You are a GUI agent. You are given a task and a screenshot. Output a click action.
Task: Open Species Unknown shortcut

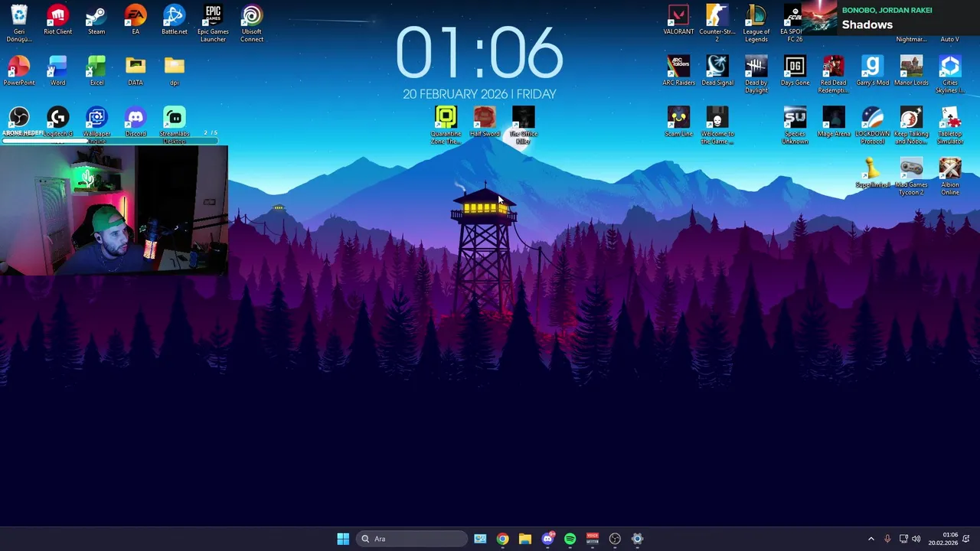[x=795, y=125]
